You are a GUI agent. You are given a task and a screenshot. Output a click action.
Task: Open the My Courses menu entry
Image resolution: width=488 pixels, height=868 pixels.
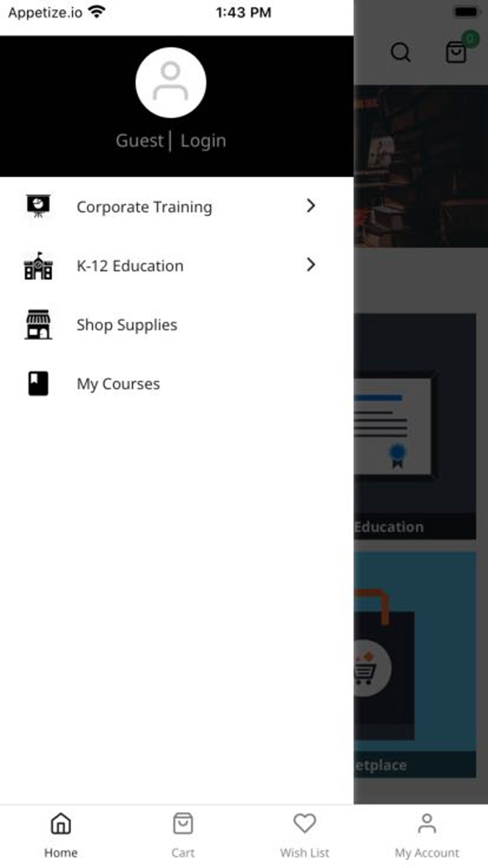click(x=177, y=384)
